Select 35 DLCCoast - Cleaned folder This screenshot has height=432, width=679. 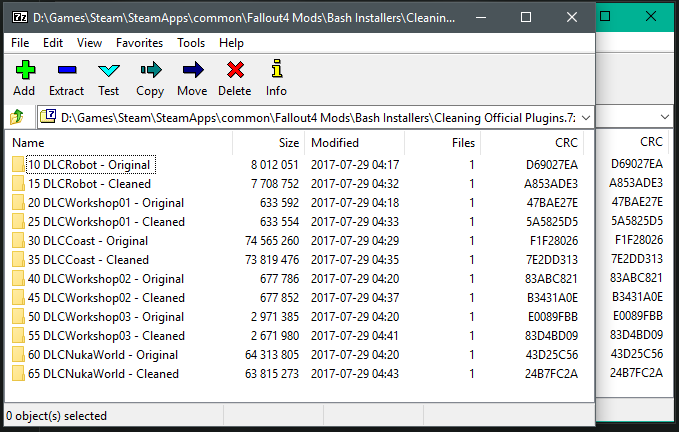pos(88,260)
